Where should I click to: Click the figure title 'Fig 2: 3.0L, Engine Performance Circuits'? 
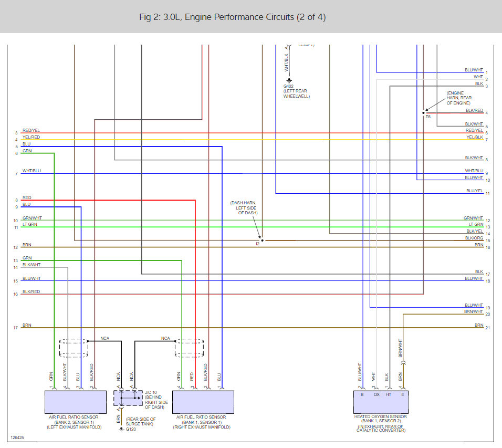233,17
